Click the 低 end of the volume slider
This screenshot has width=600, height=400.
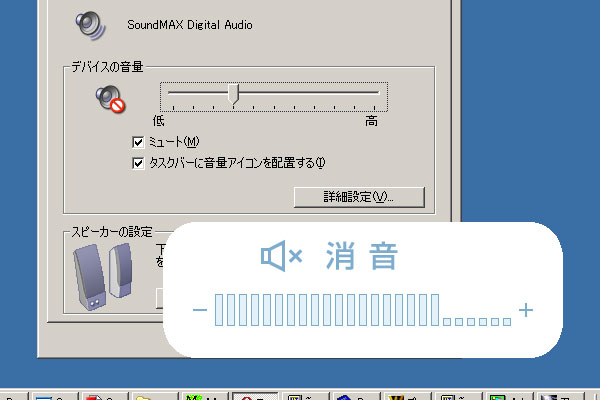(x=157, y=120)
